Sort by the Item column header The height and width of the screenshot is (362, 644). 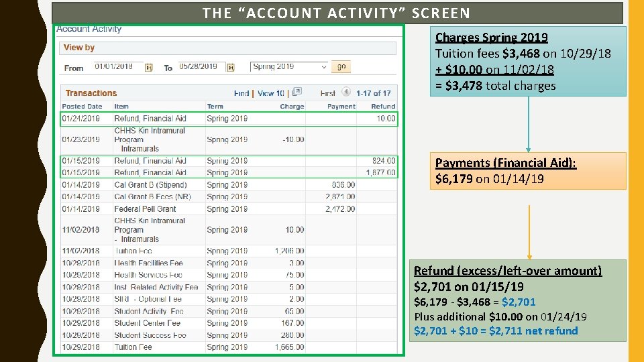tap(121, 107)
